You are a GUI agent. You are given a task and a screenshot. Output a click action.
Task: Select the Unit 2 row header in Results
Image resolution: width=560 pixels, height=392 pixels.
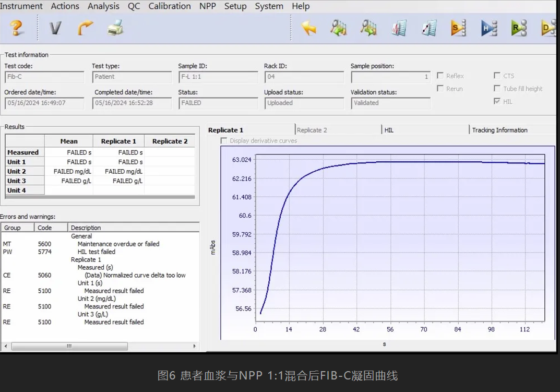click(x=25, y=172)
